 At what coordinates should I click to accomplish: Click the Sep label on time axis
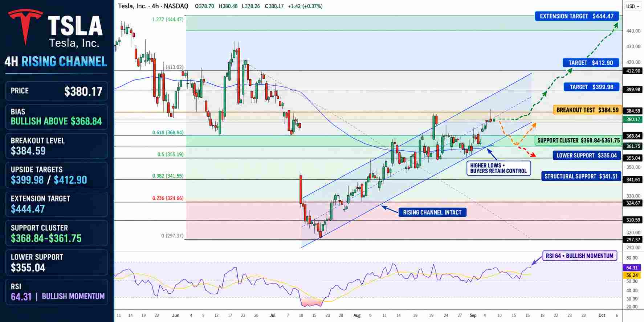tap(473, 315)
